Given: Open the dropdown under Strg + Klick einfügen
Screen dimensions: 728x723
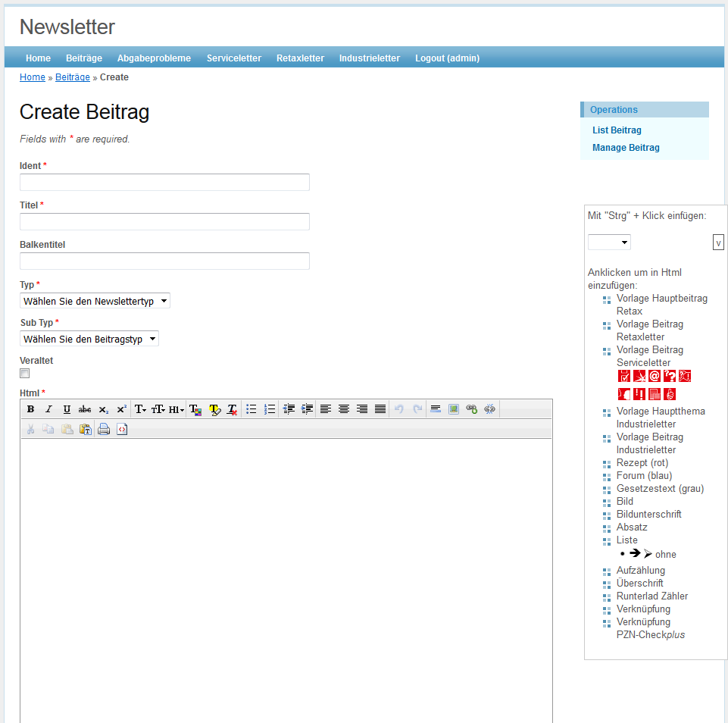Looking at the screenshot, I should click(x=609, y=243).
